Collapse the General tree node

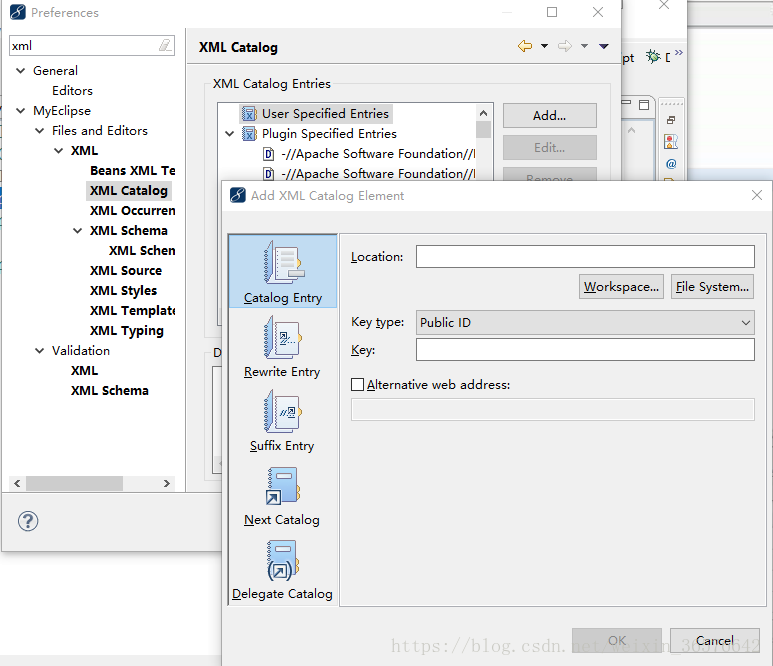click(21, 70)
